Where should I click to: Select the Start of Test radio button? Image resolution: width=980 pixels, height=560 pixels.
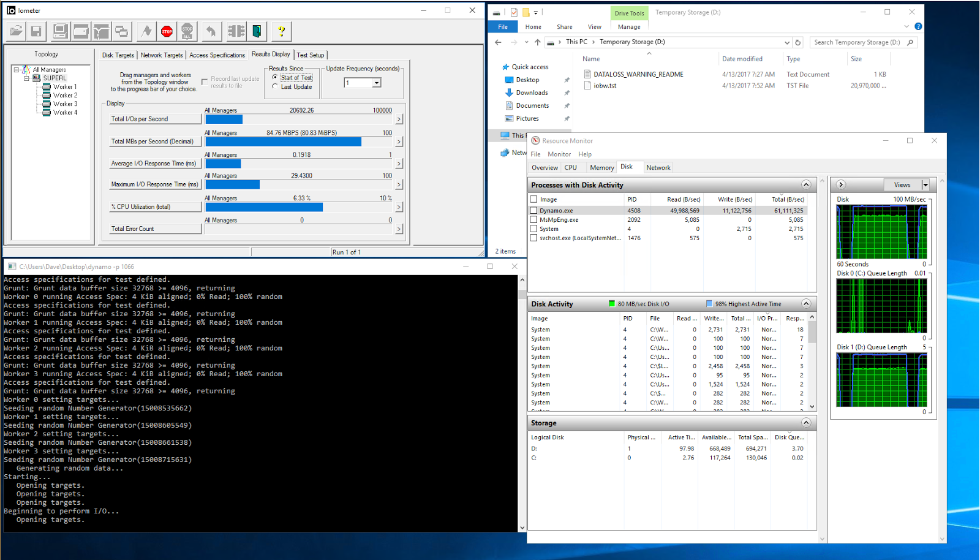(275, 77)
